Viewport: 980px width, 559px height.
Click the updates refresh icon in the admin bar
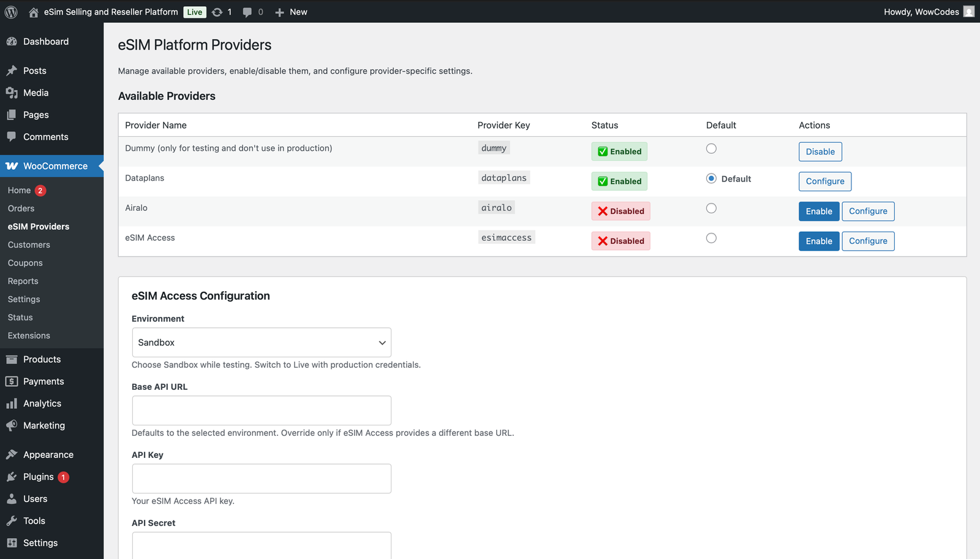[216, 12]
